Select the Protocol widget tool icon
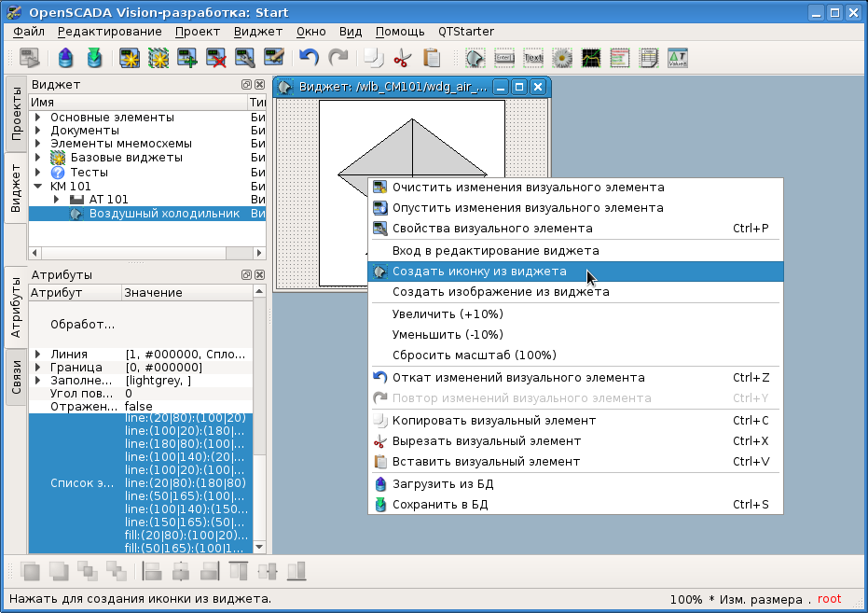 click(620, 58)
